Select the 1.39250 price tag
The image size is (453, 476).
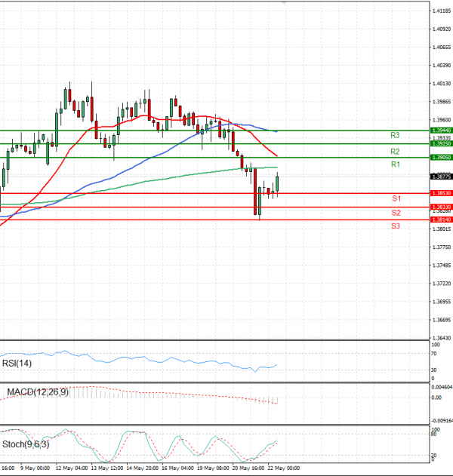(442, 143)
